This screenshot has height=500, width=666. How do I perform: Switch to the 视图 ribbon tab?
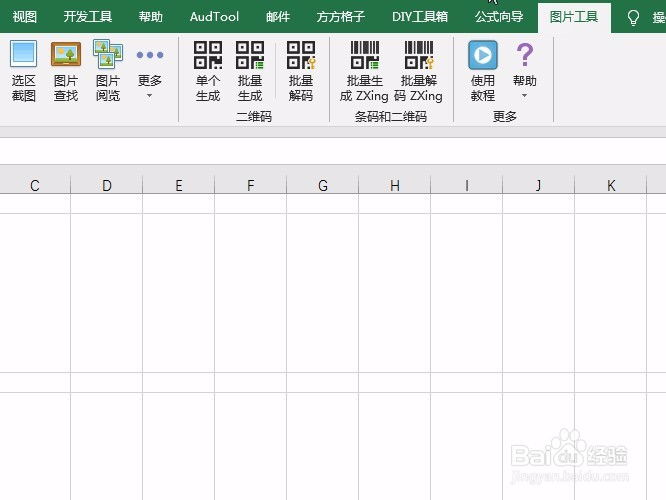(x=25, y=17)
